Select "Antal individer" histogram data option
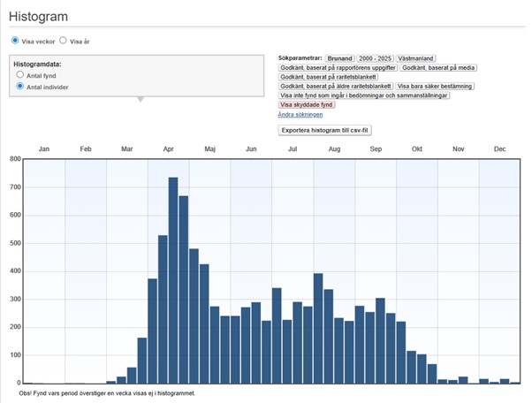This screenshot has width=532, height=403. click(x=20, y=87)
